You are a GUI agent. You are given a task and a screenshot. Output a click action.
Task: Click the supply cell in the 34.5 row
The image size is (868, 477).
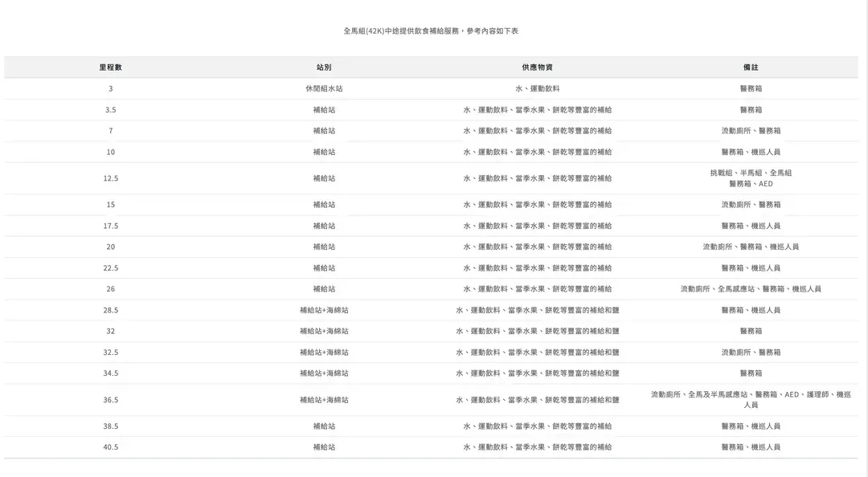537,373
